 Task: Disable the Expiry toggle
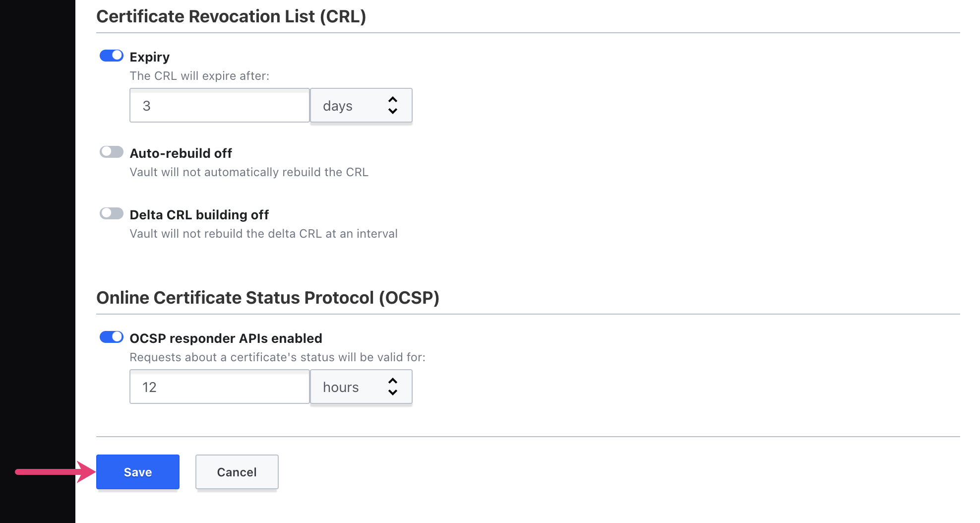coord(111,56)
